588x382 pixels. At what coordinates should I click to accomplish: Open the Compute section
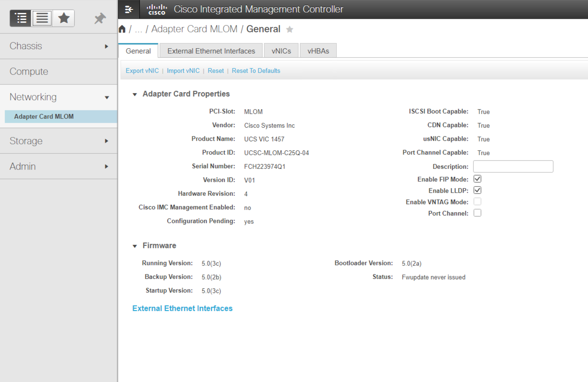coord(59,72)
